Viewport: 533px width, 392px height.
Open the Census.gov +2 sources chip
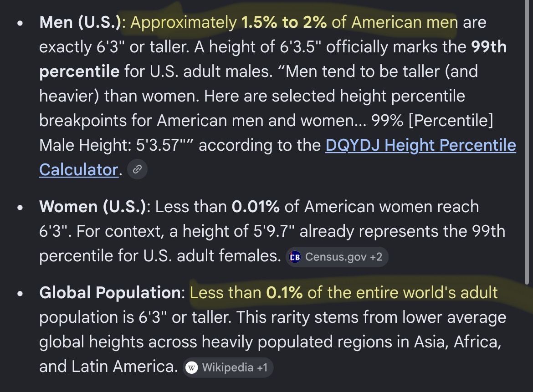337,257
